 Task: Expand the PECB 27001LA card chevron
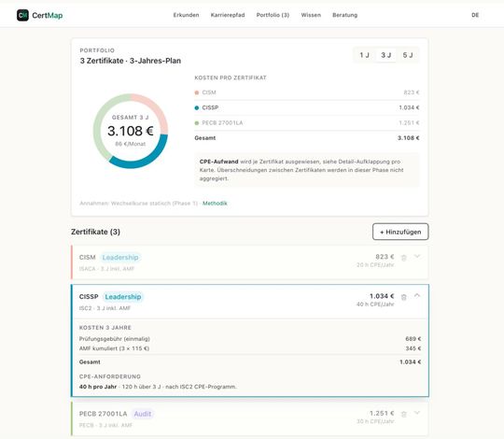pyautogui.click(x=417, y=413)
